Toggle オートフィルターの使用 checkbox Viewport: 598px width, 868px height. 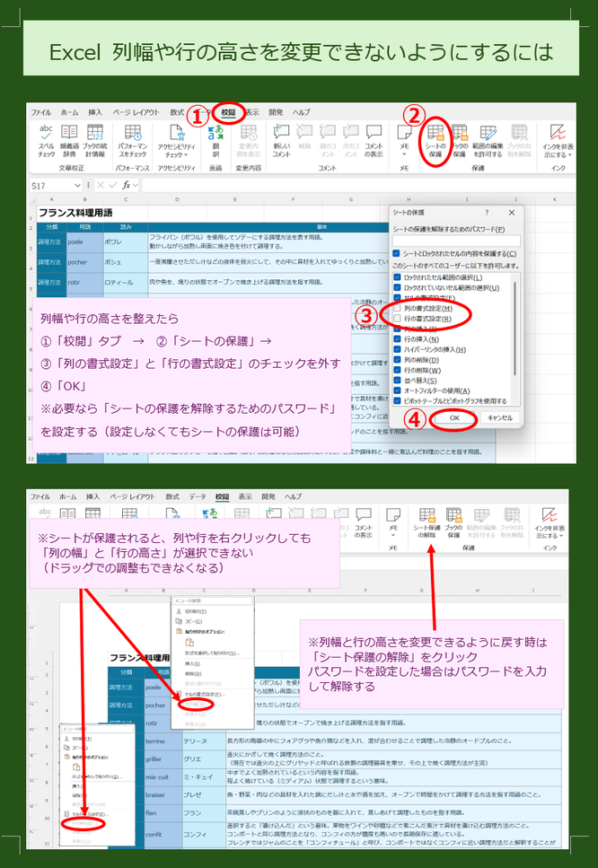(397, 390)
